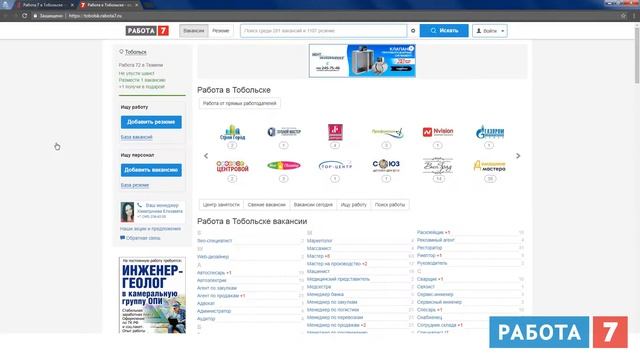Open the Рекламный агент vacancy category

436,240
